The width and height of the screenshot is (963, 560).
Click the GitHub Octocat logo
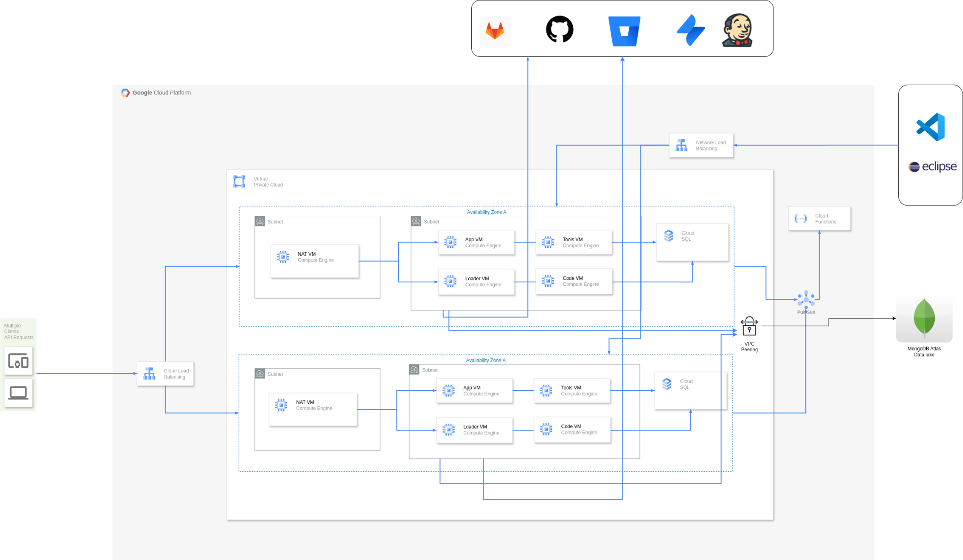(560, 29)
